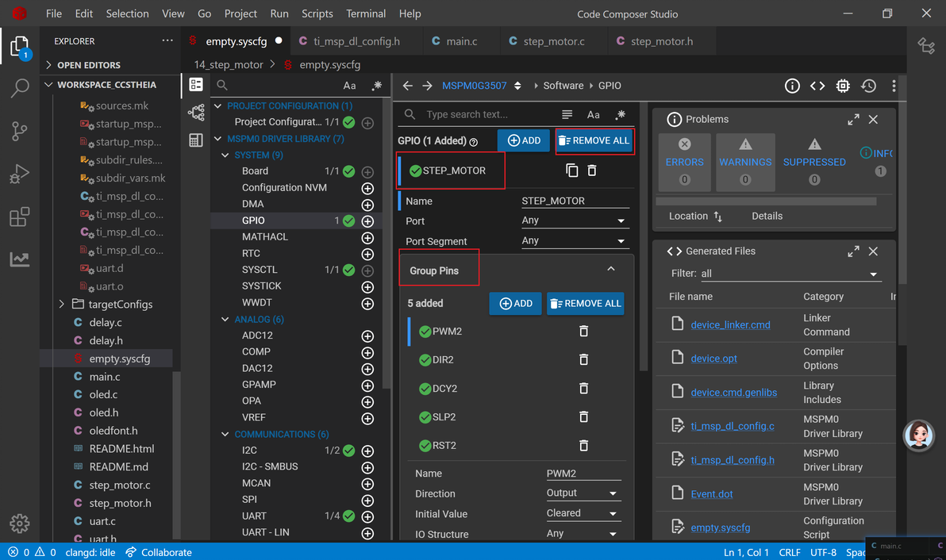Click ADD in Group Pins
Image resolution: width=946 pixels, height=560 pixels.
tap(516, 303)
